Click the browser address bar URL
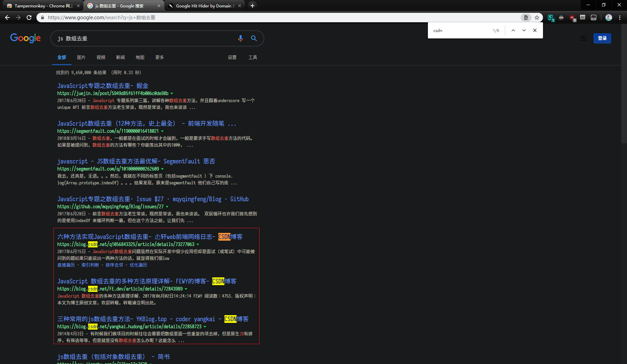The image size is (627, 364). pyautogui.click(x=101, y=18)
